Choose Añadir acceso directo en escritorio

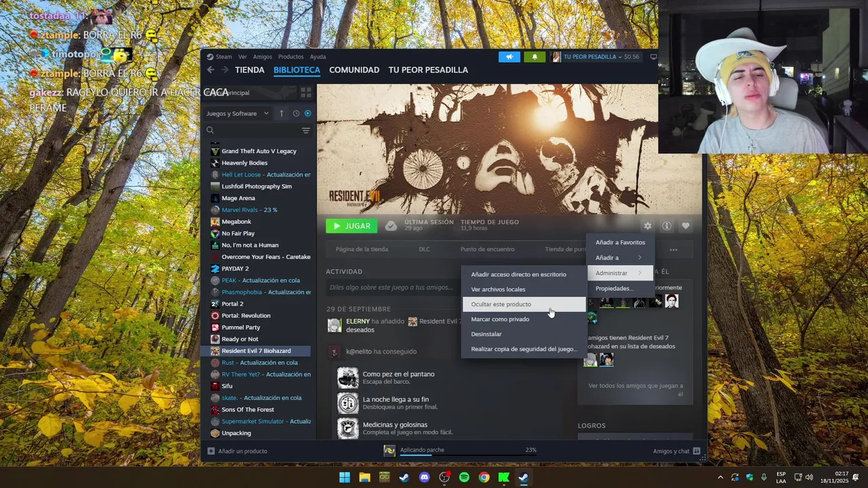524,274
